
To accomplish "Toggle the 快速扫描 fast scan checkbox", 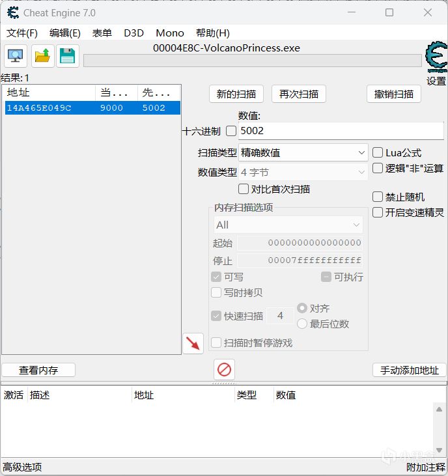I will (x=216, y=316).
